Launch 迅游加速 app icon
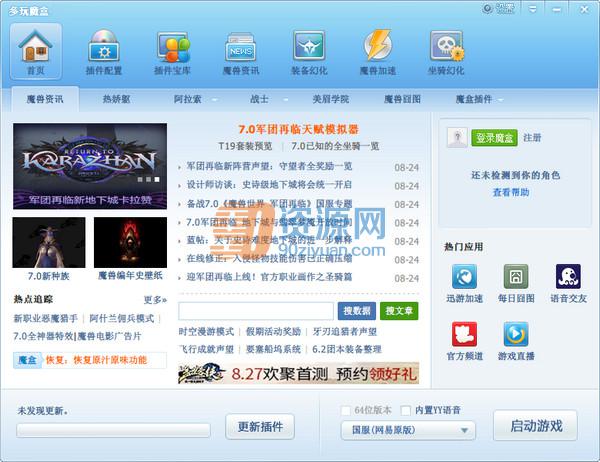This screenshot has width=600, height=462. point(465,276)
